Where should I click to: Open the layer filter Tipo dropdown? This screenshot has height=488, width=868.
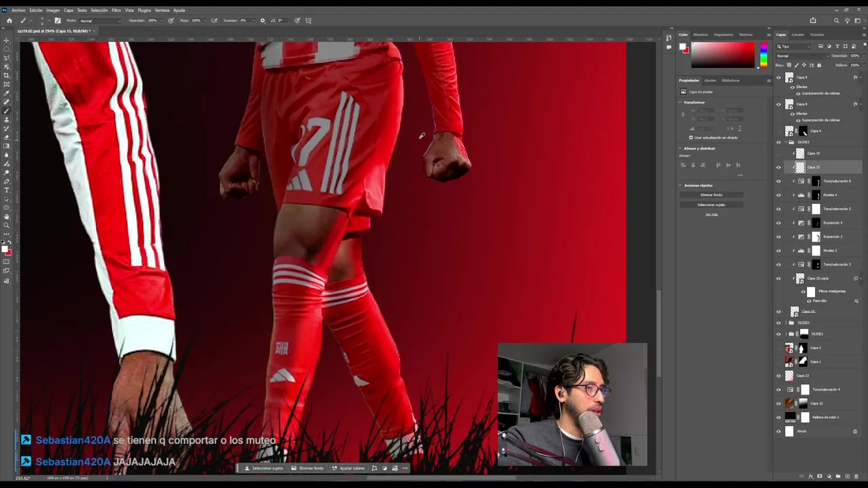click(793, 46)
